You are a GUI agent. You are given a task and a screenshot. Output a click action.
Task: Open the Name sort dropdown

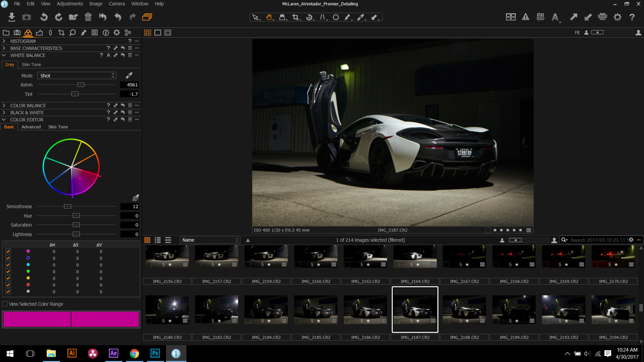[x=210, y=240]
